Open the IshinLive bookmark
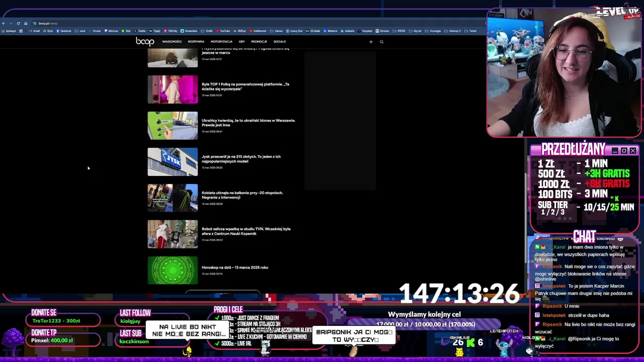The image size is (644, 362). click(x=111, y=31)
